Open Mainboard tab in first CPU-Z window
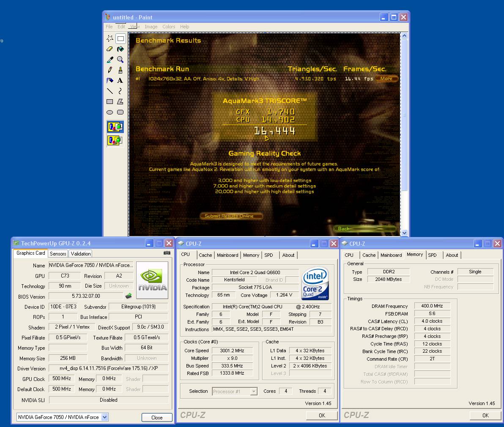 click(x=227, y=255)
